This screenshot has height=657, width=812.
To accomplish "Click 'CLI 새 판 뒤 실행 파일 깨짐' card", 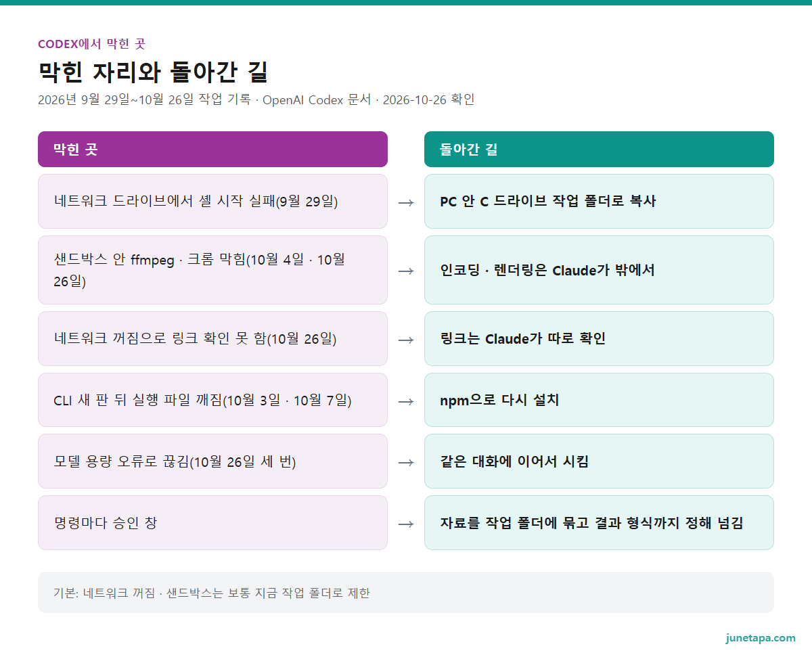I will (x=212, y=400).
